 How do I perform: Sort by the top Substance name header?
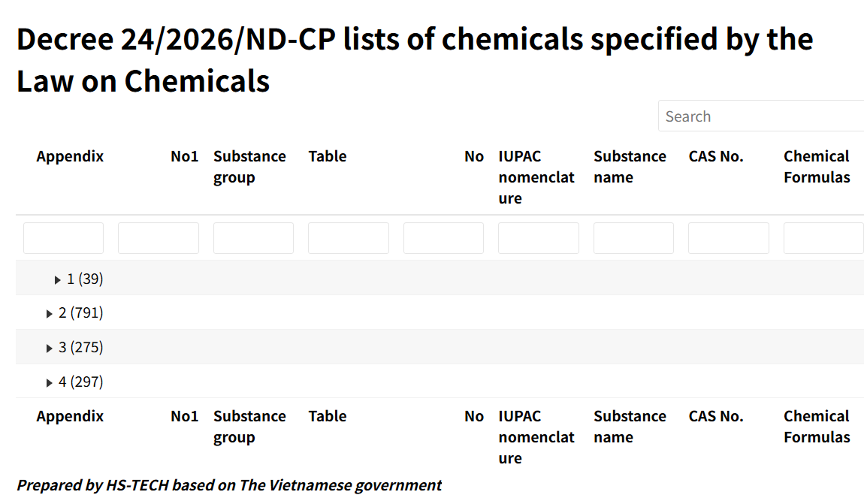pos(630,167)
